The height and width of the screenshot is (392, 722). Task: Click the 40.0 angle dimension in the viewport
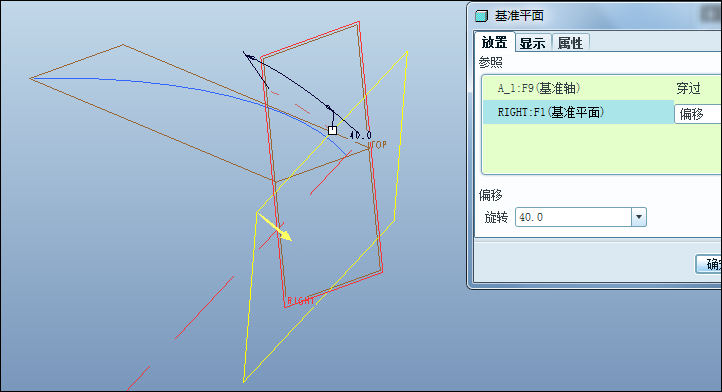361,135
